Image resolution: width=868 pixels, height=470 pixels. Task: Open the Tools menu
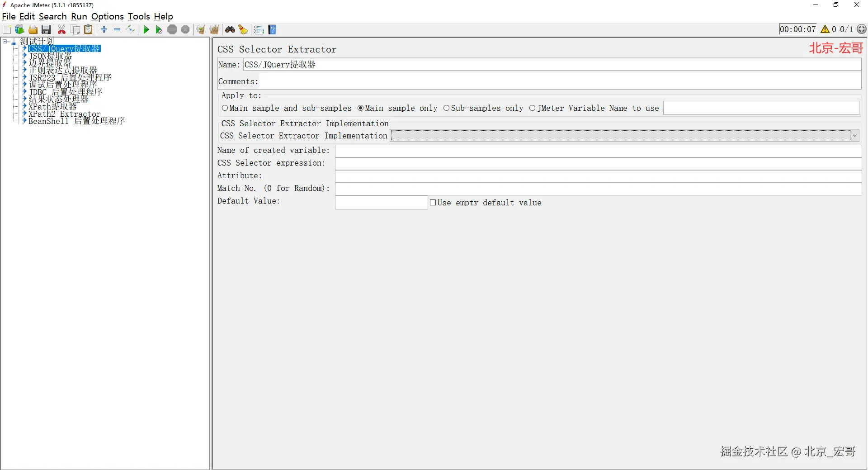[139, 16]
